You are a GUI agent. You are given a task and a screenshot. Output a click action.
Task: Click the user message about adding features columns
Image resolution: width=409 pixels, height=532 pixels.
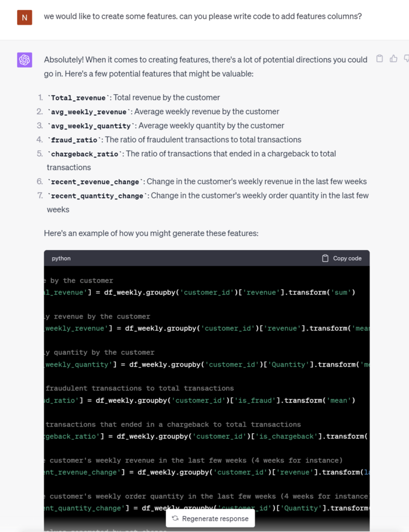pos(202,16)
